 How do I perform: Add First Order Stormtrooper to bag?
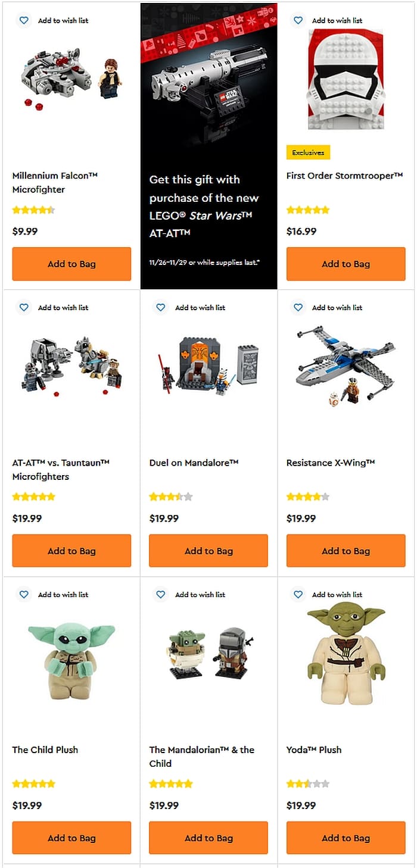tap(346, 264)
